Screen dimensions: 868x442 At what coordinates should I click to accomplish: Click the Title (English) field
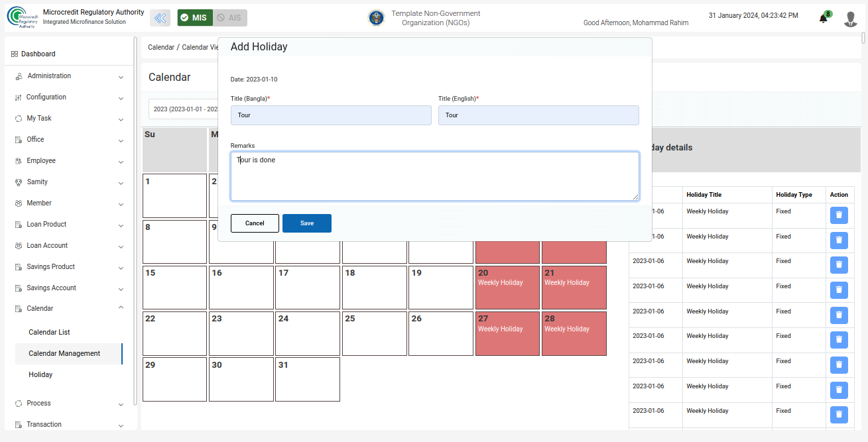[538, 115]
